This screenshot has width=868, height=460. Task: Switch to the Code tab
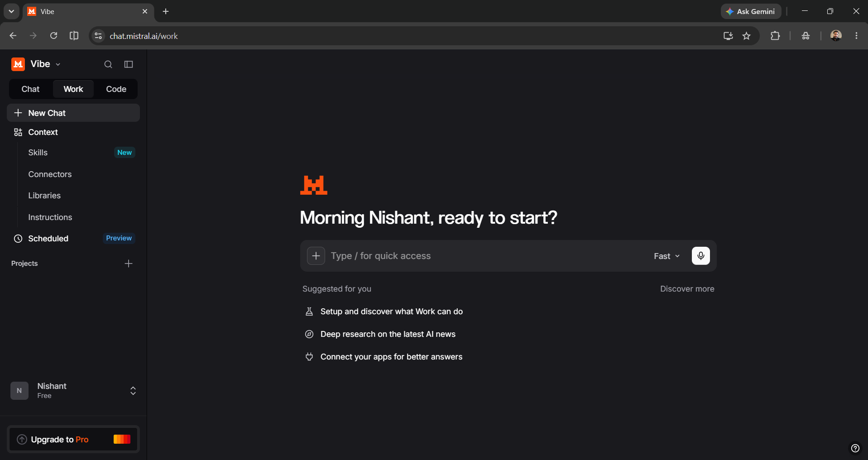(116, 89)
